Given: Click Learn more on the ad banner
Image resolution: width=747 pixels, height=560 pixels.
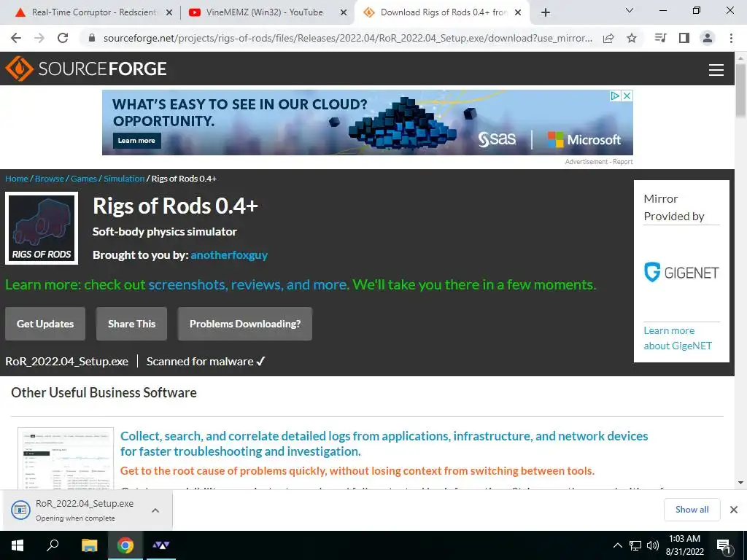Looking at the screenshot, I should [x=136, y=141].
